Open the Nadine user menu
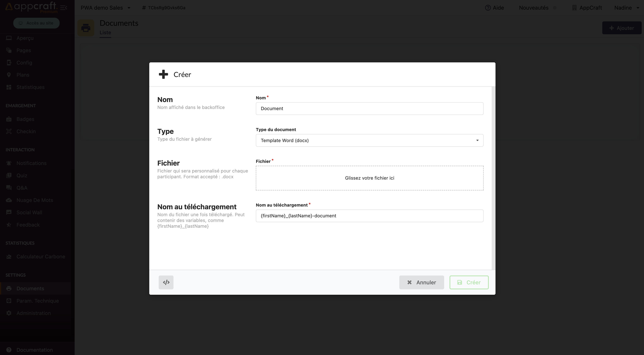The image size is (644, 355). coord(626,8)
